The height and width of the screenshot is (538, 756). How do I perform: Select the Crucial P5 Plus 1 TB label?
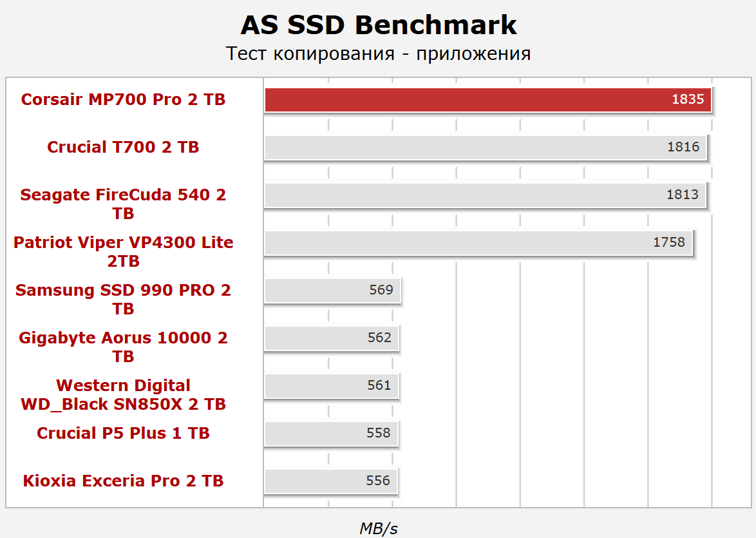point(123,433)
